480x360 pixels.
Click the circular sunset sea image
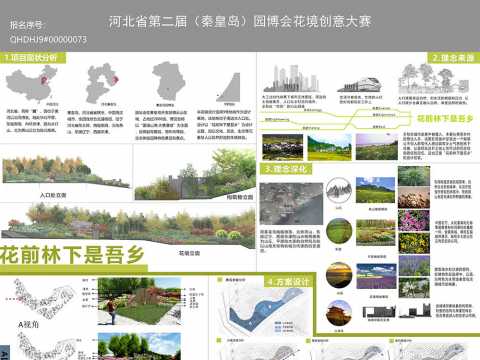coord(339,275)
